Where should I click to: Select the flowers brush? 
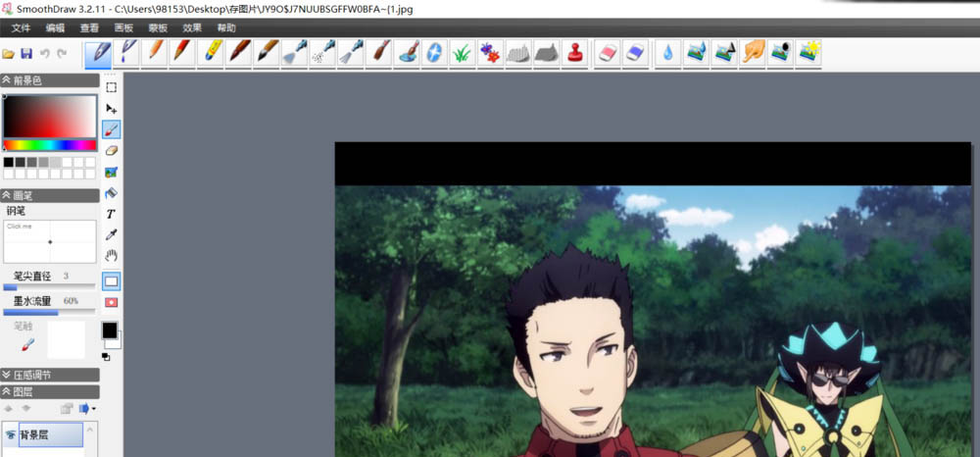tap(490, 53)
